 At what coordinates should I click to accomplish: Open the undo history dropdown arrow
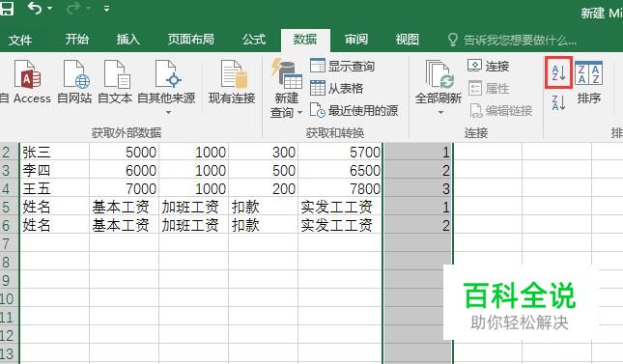[x=49, y=8]
